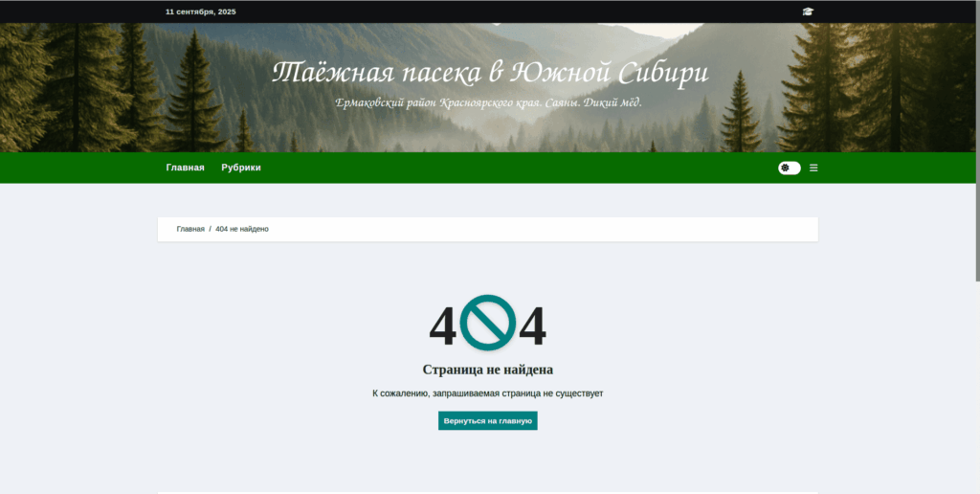Click the teal prohibition circle icon
Screen dimensions: 980x494
pos(488,323)
